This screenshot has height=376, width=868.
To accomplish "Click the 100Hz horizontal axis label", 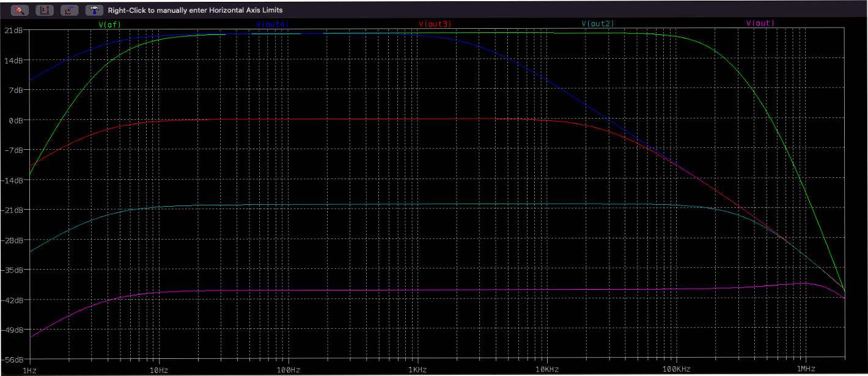I will click(x=288, y=370).
